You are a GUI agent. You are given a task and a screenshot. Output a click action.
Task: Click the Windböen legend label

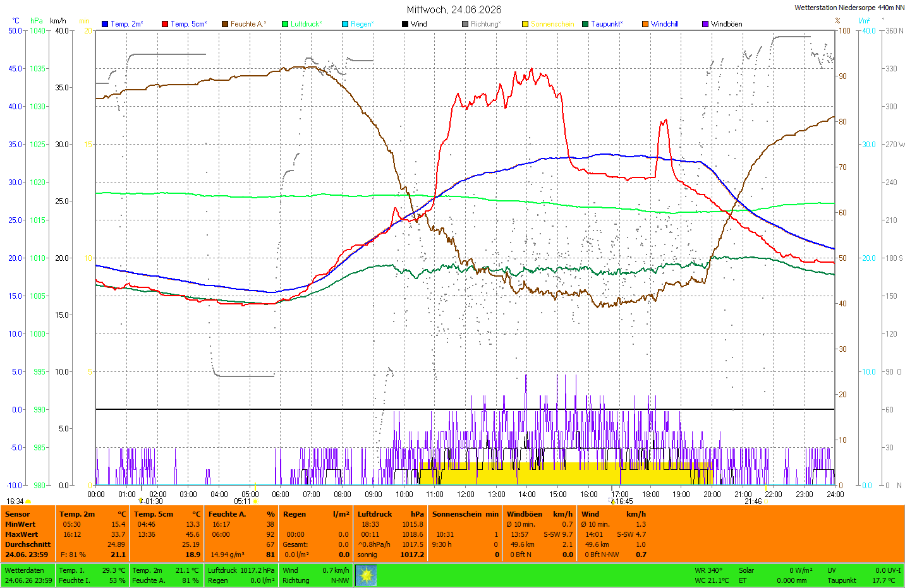pyautogui.click(x=727, y=24)
